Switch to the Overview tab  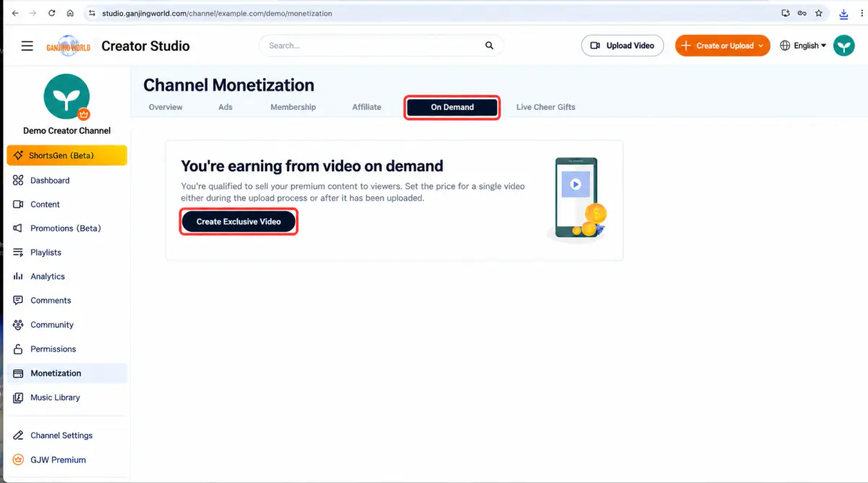point(166,107)
